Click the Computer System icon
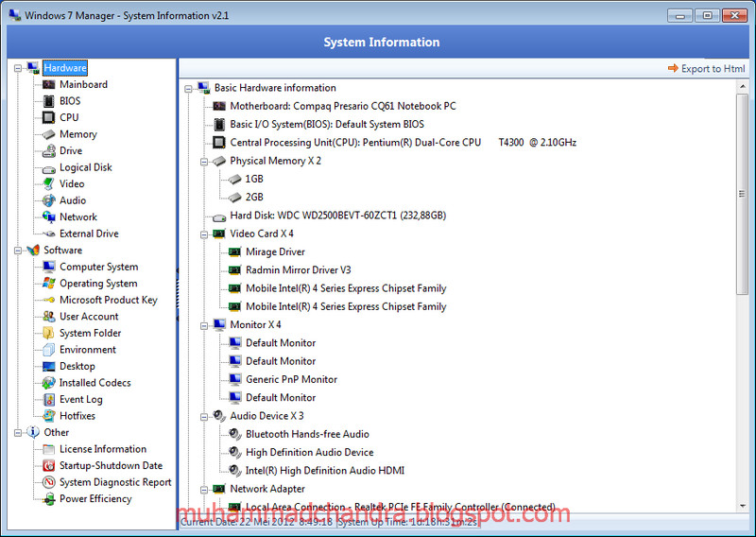 (49, 267)
